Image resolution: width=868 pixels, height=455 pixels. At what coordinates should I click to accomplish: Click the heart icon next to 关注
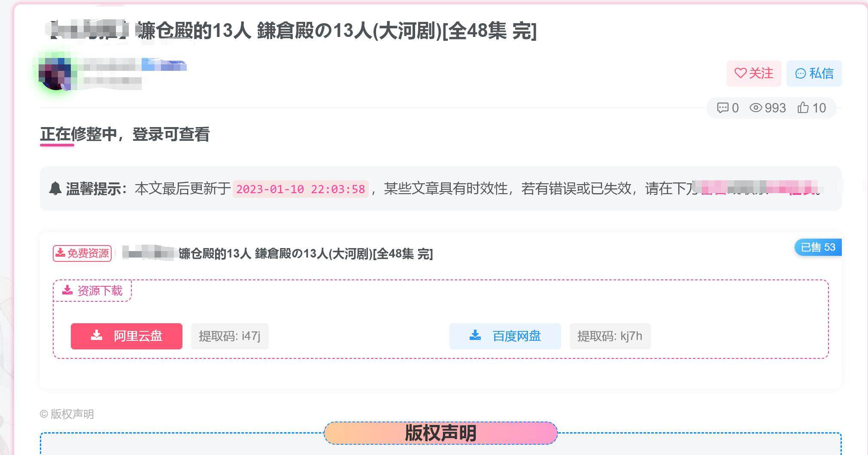pyautogui.click(x=740, y=73)
